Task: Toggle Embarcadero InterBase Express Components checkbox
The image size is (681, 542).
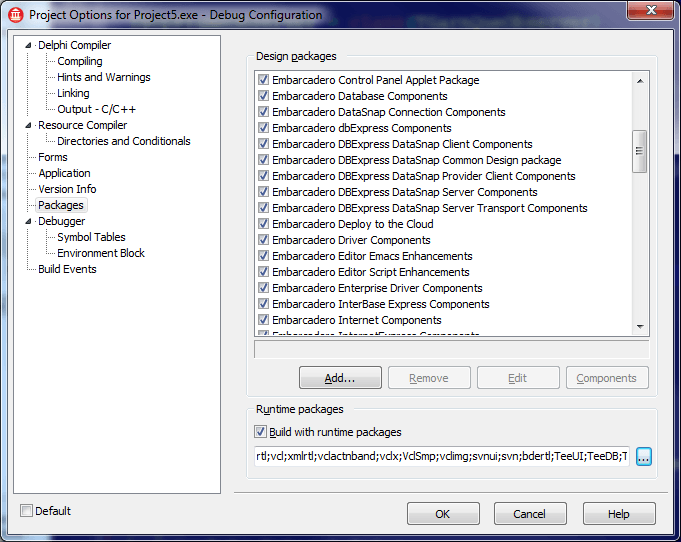Action: [263, 304]
